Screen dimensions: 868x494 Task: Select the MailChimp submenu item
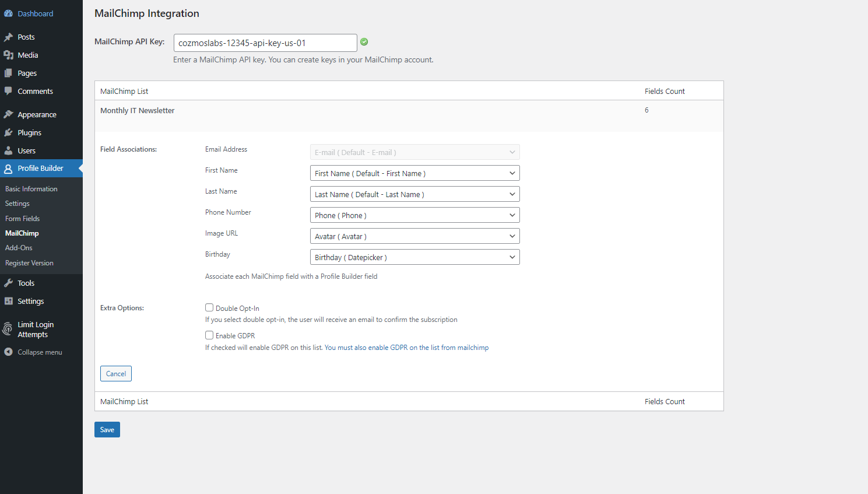[x=22, y=233]
